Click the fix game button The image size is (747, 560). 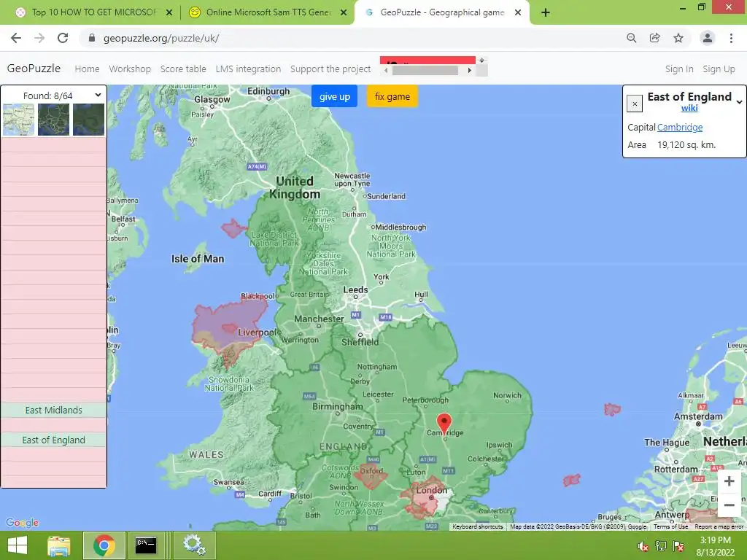pos(392,97)
